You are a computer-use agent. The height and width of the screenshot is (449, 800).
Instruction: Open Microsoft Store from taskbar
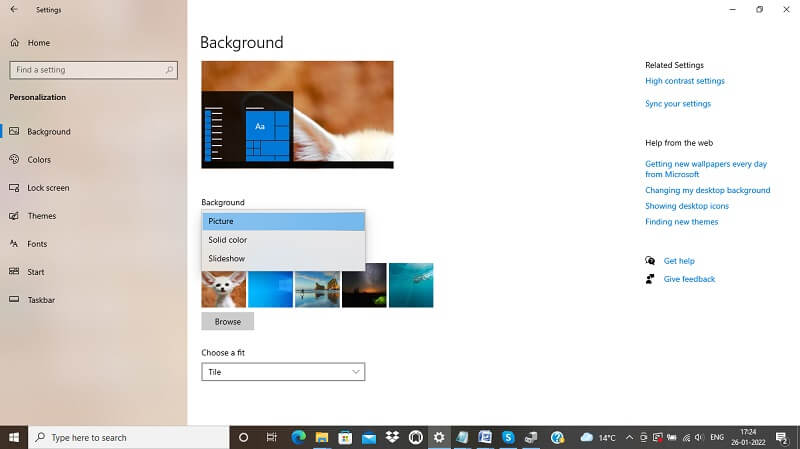click(x=345, y=438)
